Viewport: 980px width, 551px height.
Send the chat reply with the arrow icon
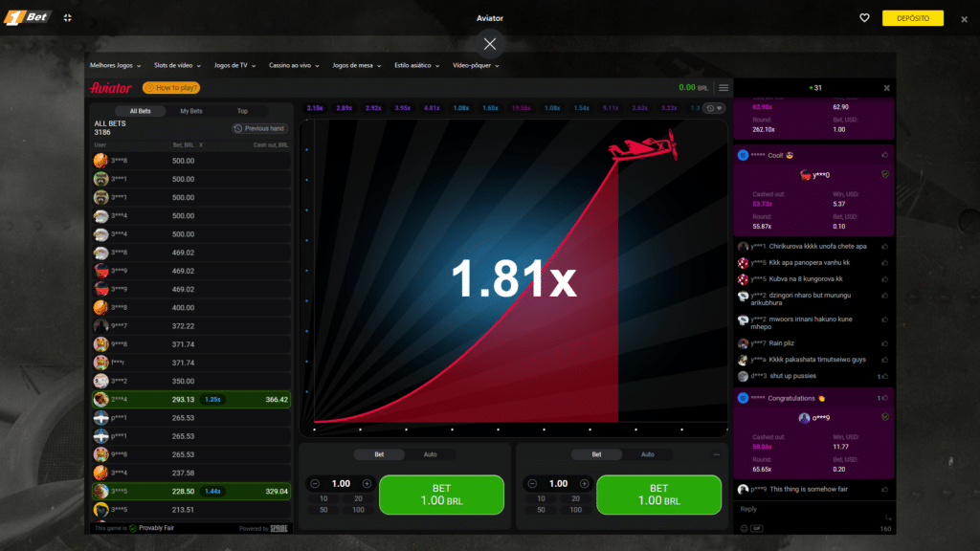[x=887, y=518]
